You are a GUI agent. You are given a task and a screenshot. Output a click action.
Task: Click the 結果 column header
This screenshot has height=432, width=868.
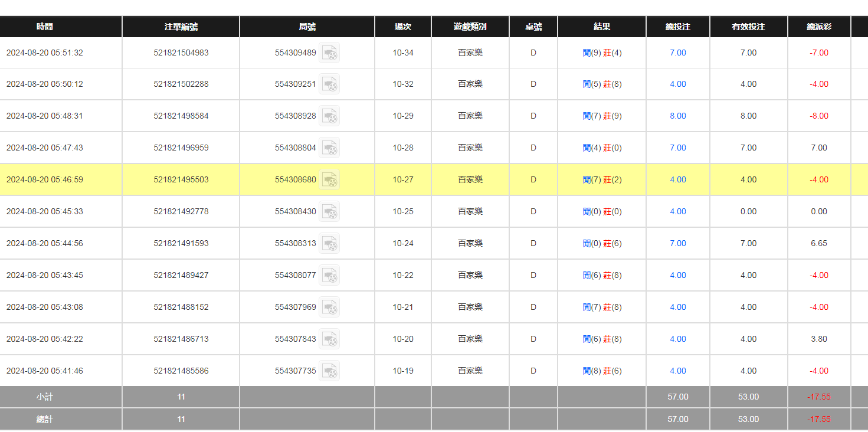(x=602, y=27)
